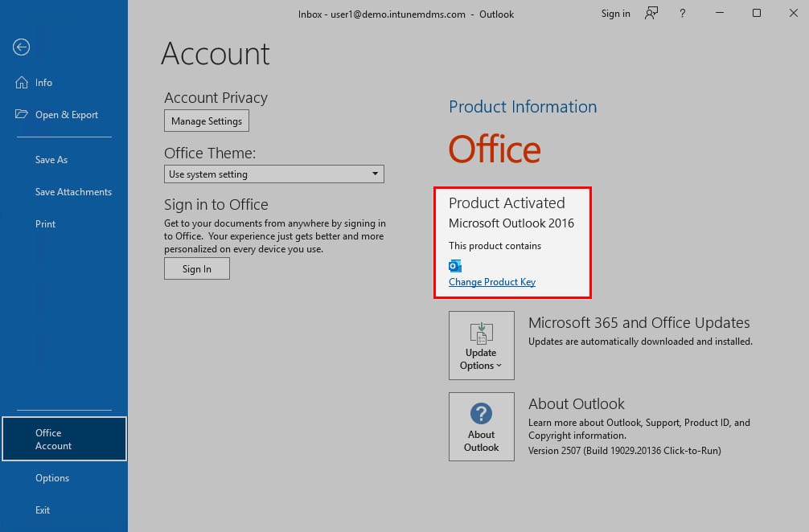Click the 'Product Activated' text
Screen dimensions: 809x532
(507, 203)
